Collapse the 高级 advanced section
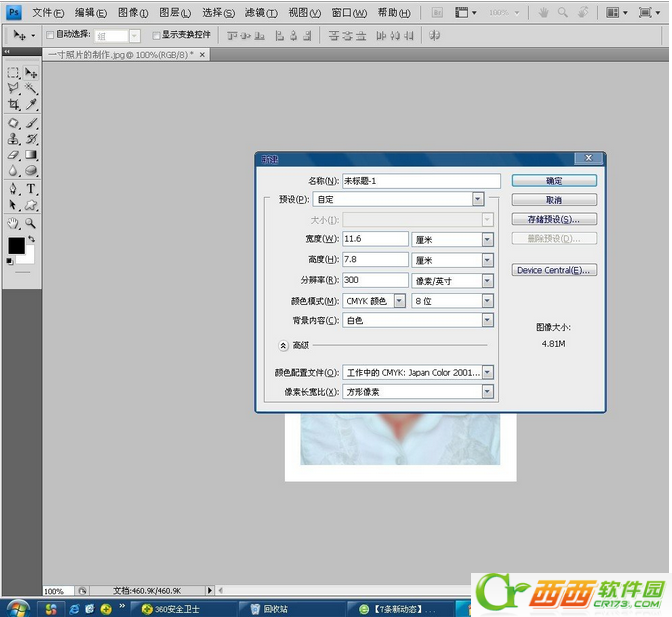The width and height of the screenshot is (672, 617). pyautogui.click(x=283, y=345)
